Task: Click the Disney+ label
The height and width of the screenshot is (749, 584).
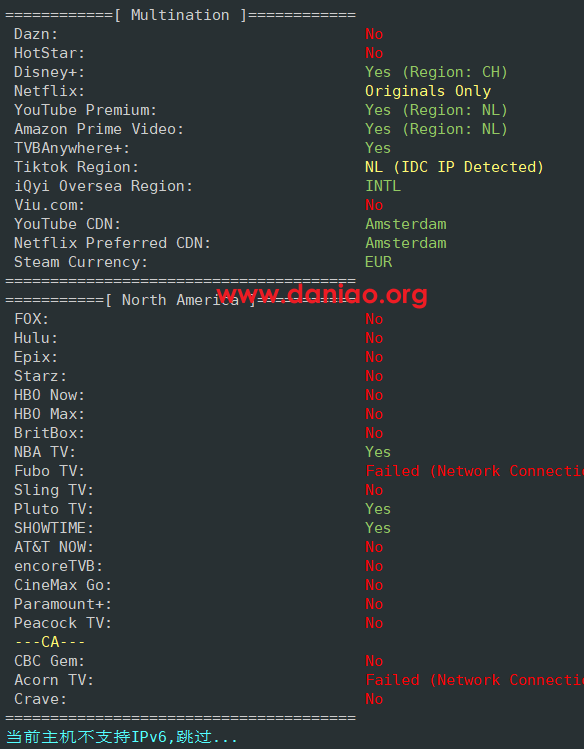Action: click(x=49, y=72)
